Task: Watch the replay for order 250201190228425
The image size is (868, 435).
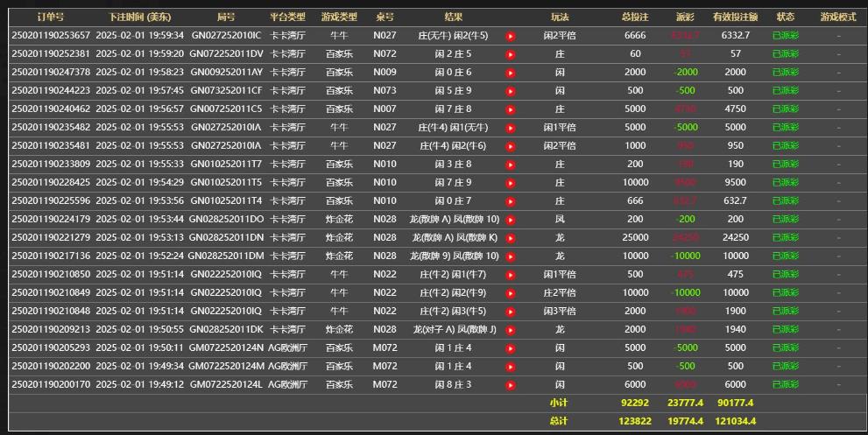Action: (x=511, y=183)
